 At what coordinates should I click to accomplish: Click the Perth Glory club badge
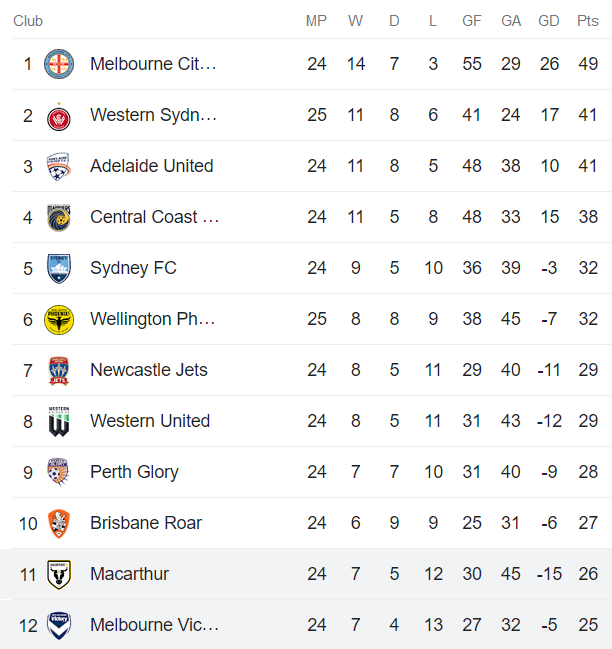[59, 472]
